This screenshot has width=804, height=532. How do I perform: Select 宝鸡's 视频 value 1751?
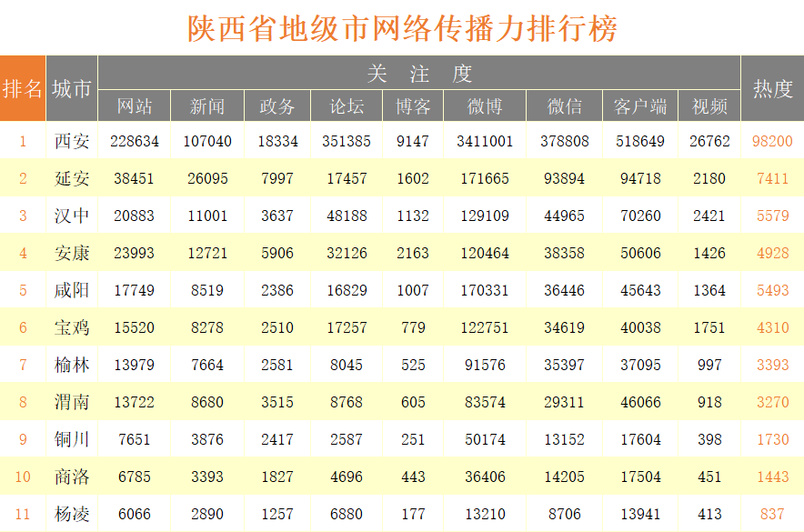(709, 327)
